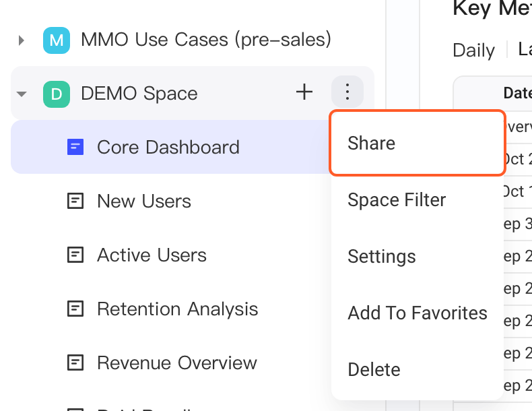Select Space Filter menu entry
The width and height of the screenshot is (532, 411).
point(418,199)
